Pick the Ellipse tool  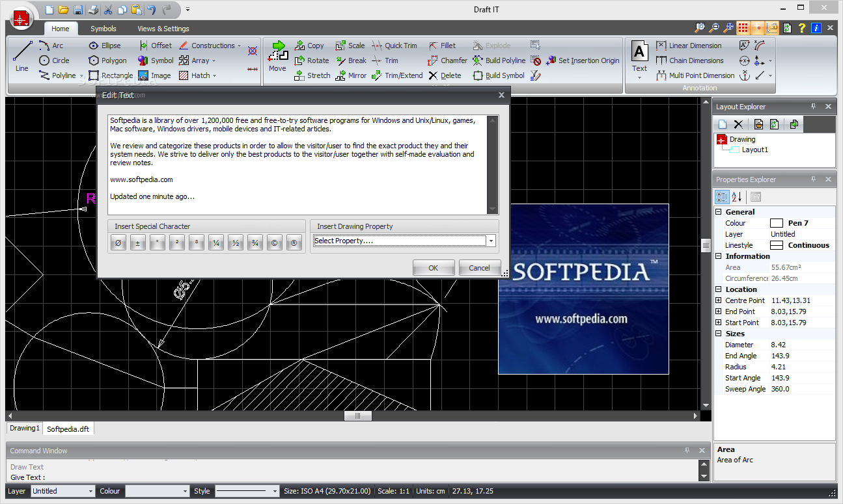pyautogui.click(x=104, y=46)
